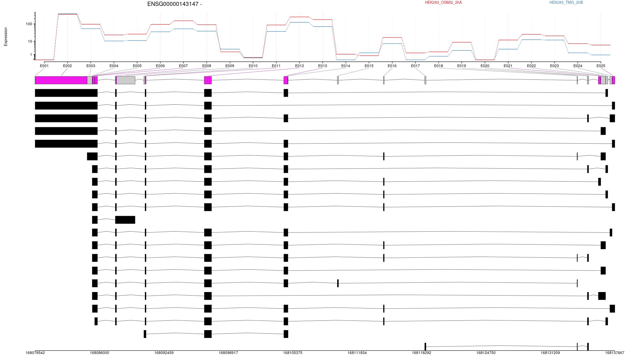644x357 pixels.
Task: Click the E017 exon label
Action: (x=415, y=66)
